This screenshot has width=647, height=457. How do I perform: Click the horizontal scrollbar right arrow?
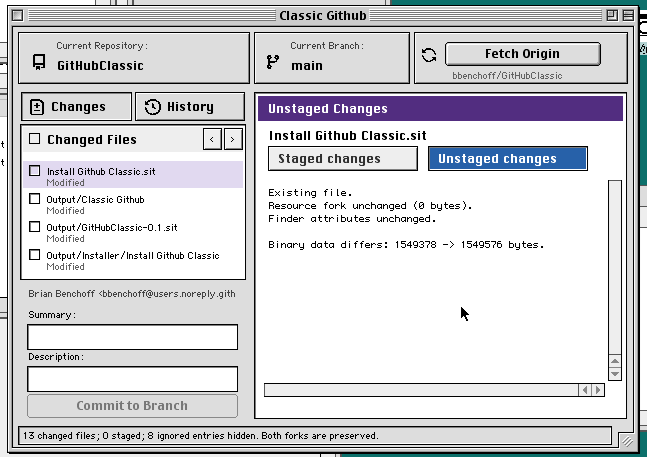point(598,390)
